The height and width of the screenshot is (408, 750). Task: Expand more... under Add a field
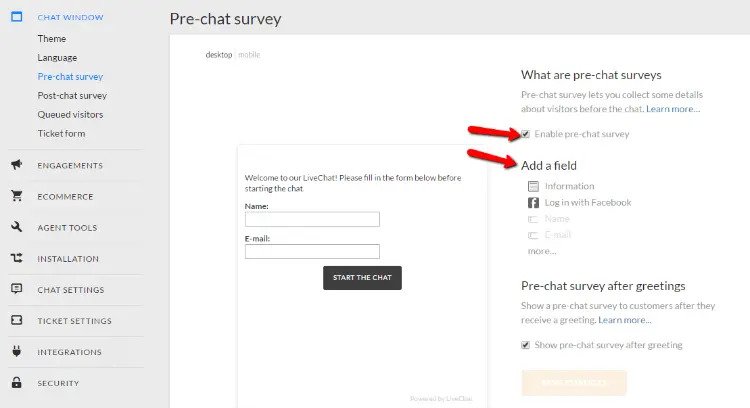(542, 251)
